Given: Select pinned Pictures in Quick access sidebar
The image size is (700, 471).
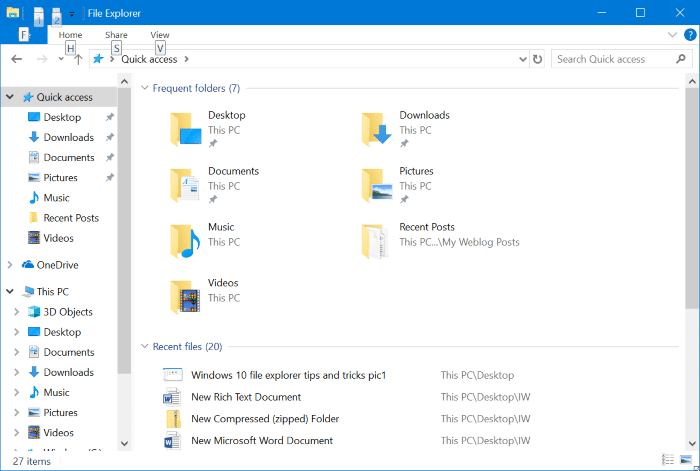Looking at the screenshot, I should (x=60, y=177).
